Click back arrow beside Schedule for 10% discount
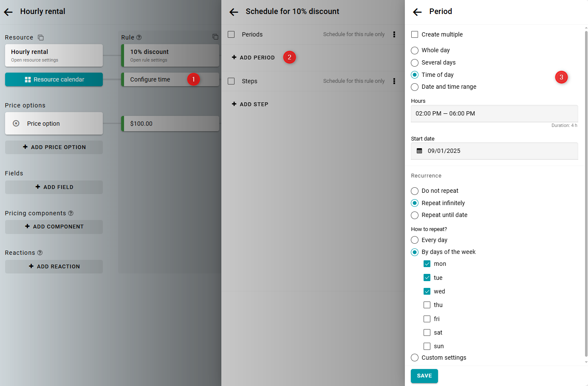The width and height of the screenshot is (588, 386). [x=234, y=12]
